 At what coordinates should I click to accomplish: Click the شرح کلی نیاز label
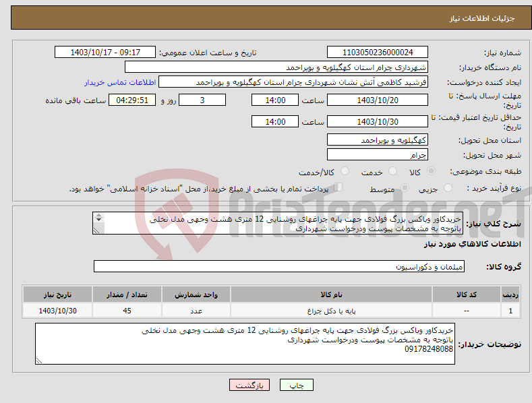pos(494,224)
